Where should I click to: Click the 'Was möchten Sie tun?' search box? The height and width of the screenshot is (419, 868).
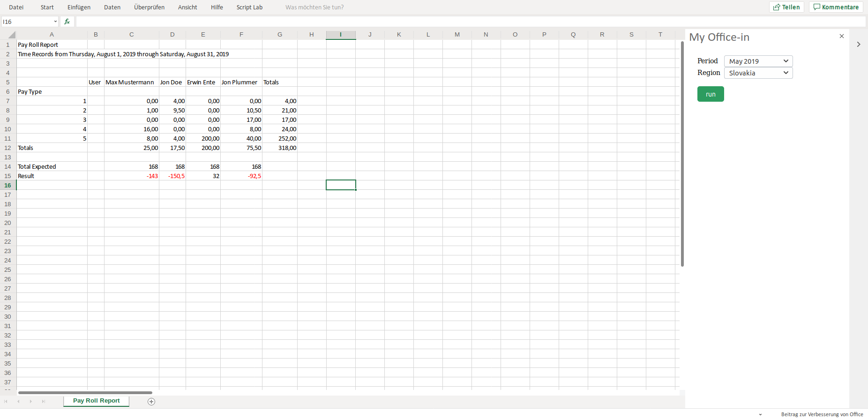pyautogui.click(x=314, y=7)
